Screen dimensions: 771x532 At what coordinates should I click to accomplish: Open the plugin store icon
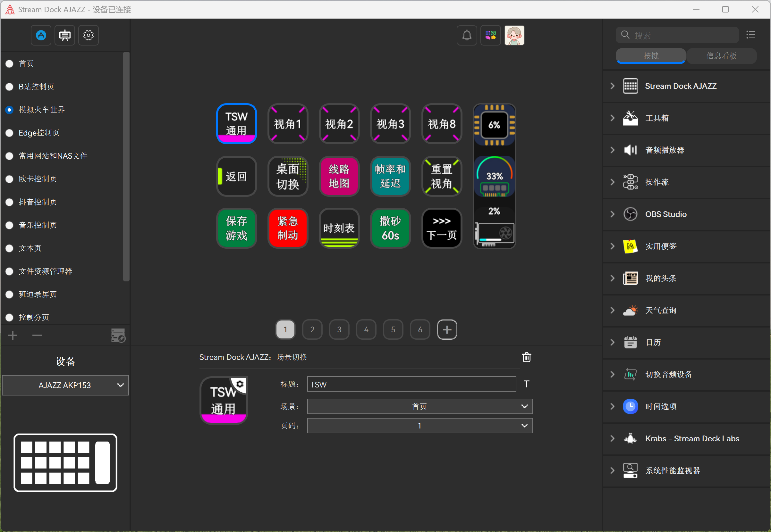click(x=41, y=35)
